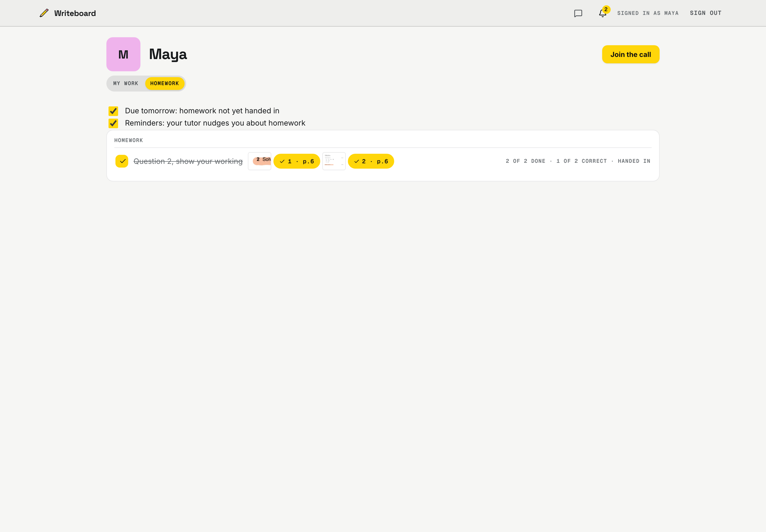Click the Writeboard pencil logo icon
This screenshot has width=766, height=532.
coord(44,13)
